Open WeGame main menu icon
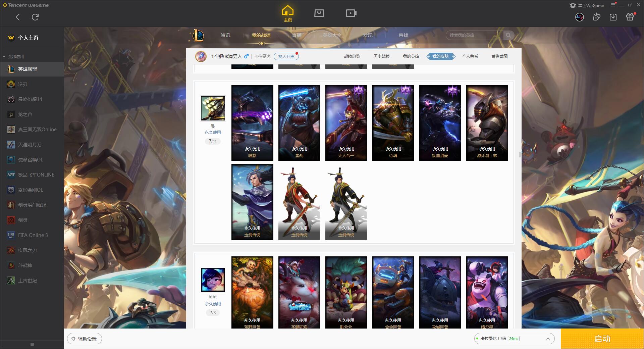644x349 pixels. pos(613,5)
